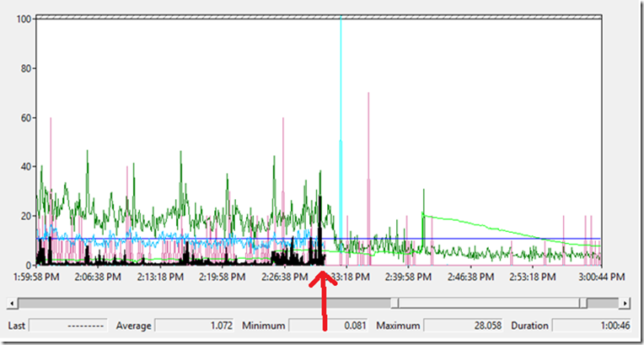Click the 80 value on vertical axis
Image resolution: width=644 pixels, height=345 pixels.
tap(26, 68)
